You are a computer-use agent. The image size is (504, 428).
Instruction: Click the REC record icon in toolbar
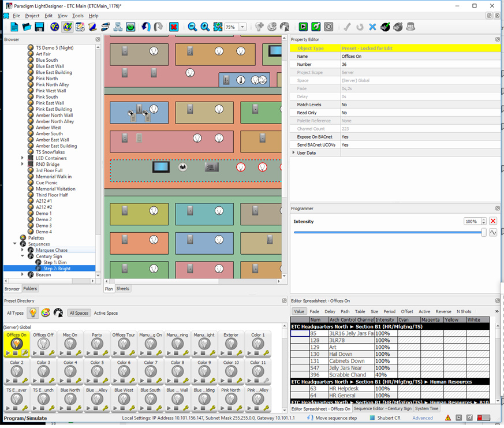410,27
